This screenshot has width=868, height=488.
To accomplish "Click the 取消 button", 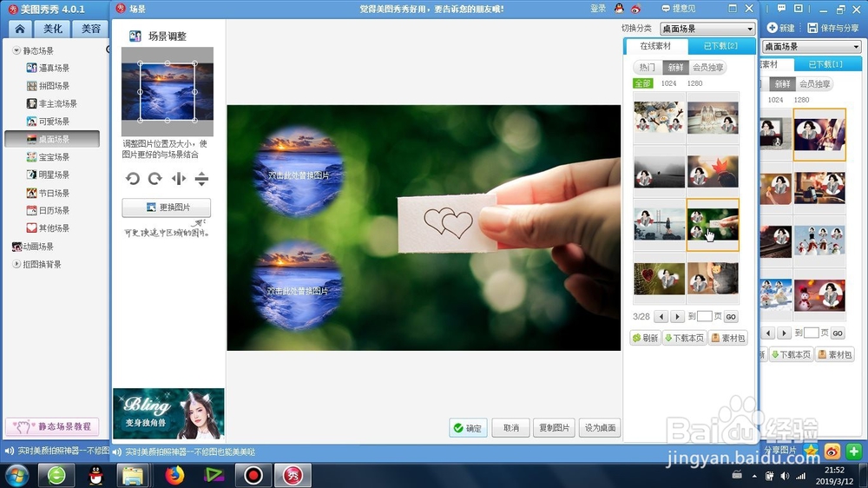I will click(511, 427).
